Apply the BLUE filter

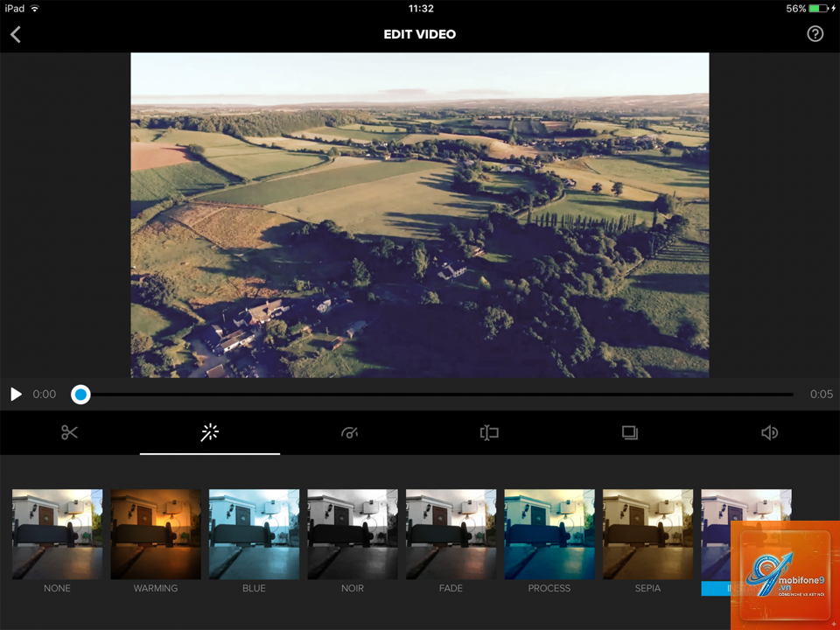pyautogui.click(x=254, y=534)
